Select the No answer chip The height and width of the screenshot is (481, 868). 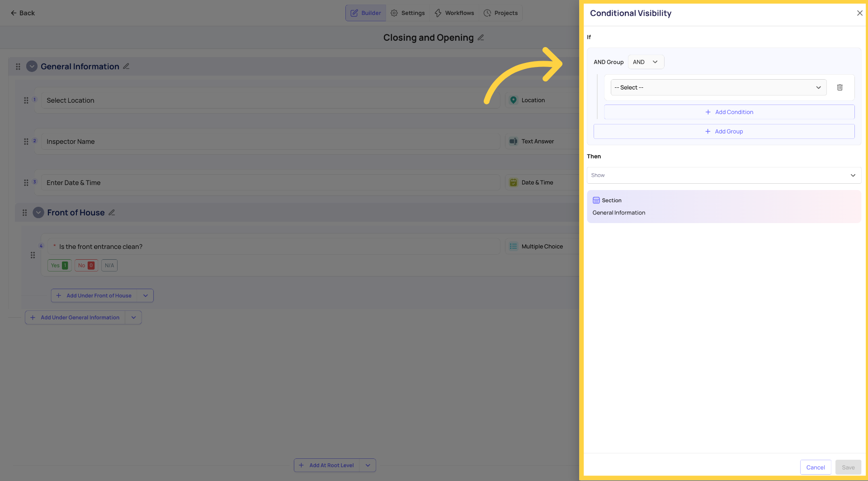pos(86,266)
